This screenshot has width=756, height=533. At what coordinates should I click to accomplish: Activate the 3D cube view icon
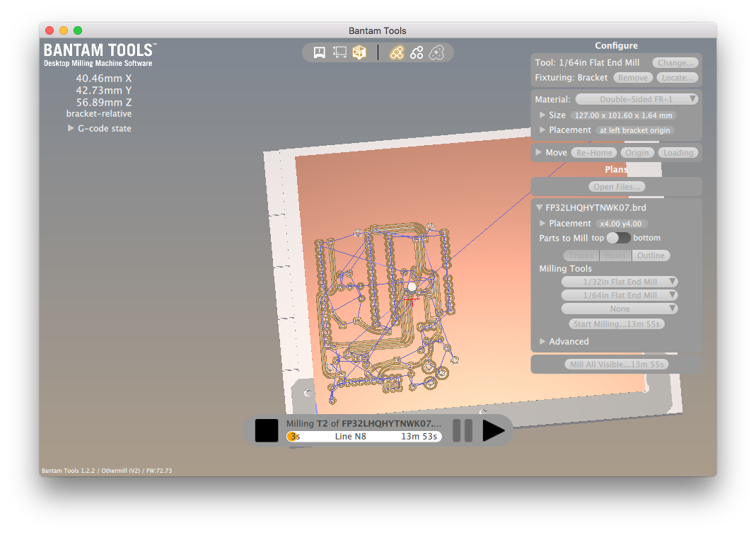point(359,52)
